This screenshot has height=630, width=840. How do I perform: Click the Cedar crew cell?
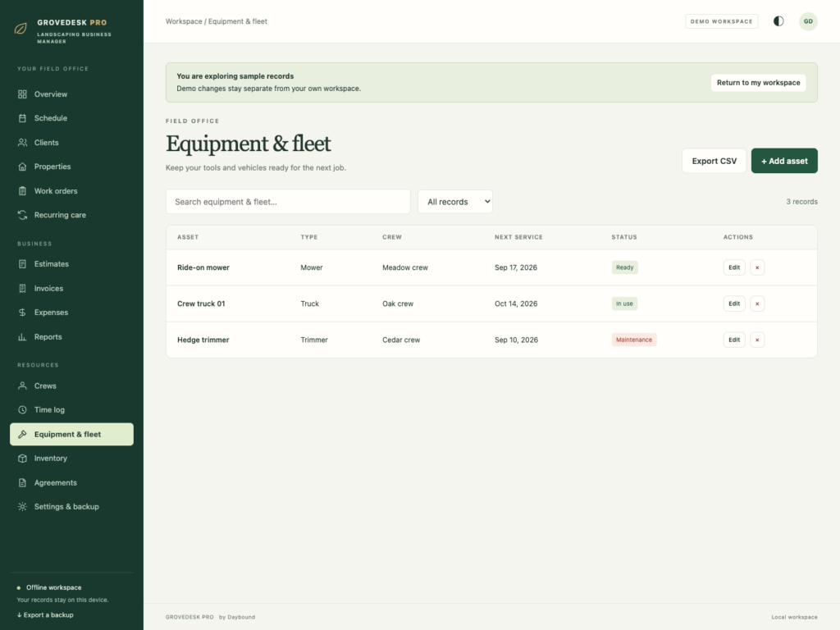point(401,340)
